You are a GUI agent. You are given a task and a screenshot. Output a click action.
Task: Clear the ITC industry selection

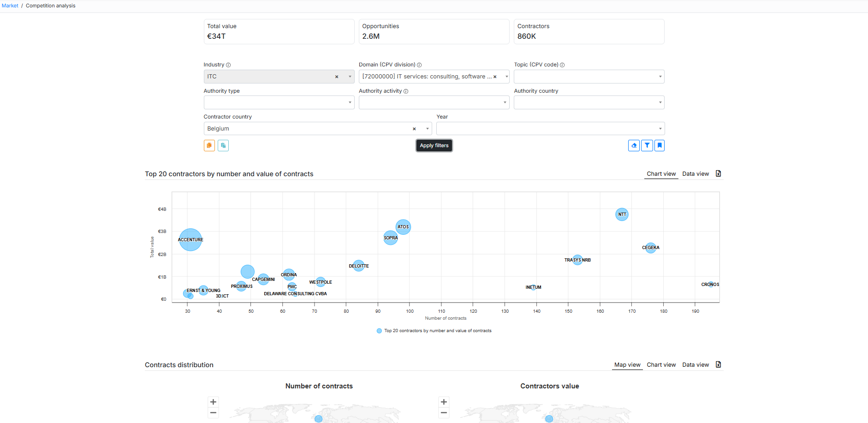tap(337, 77)
